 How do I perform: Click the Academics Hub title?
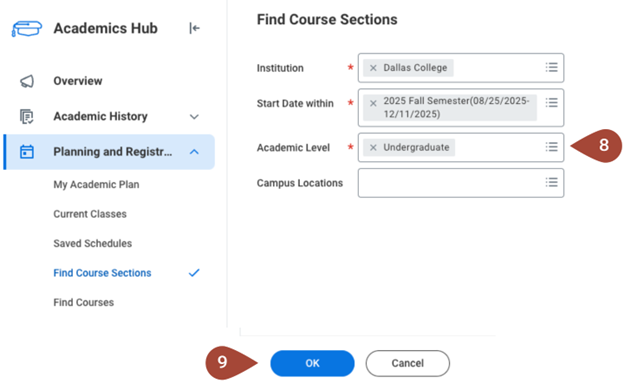105,29
